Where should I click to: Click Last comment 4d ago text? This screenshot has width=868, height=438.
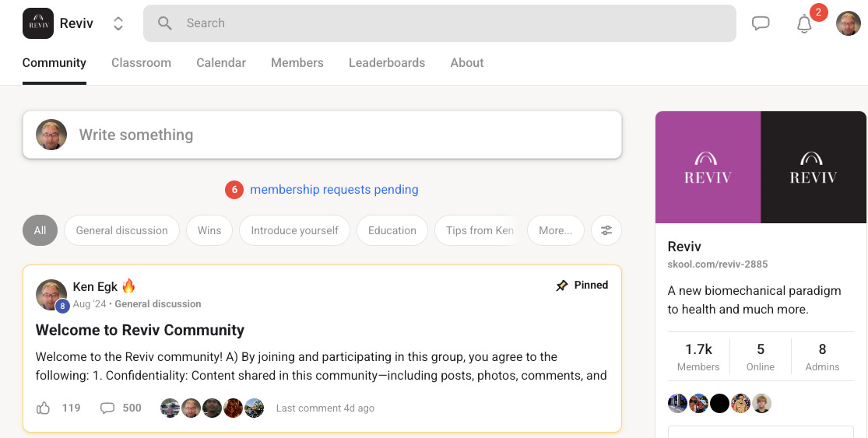[325, 408]
